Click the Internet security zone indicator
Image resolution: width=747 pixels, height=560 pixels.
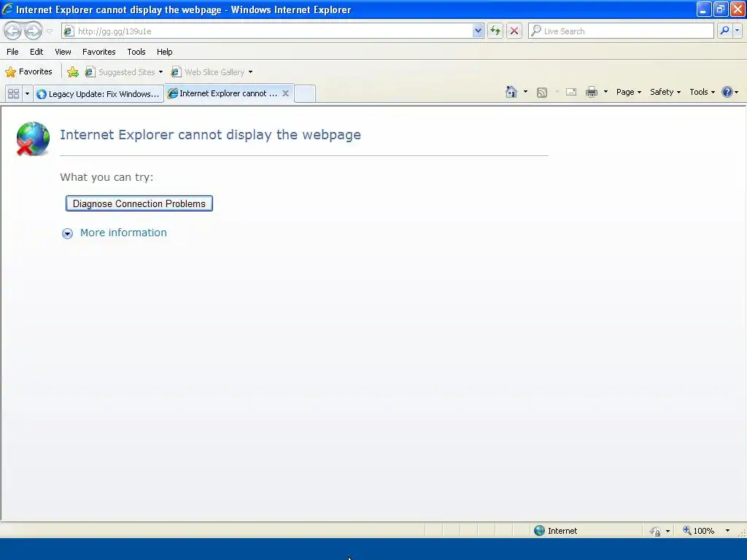(555, 531)
